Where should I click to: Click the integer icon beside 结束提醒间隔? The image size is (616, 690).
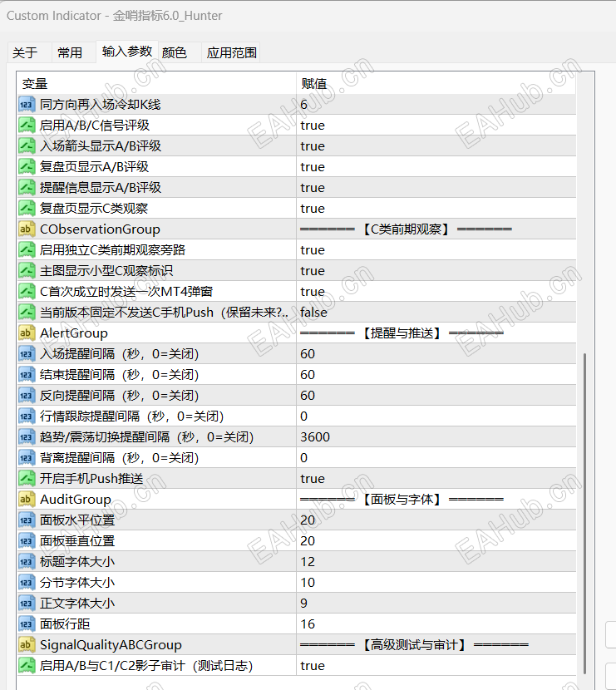[x=27, y=375]
